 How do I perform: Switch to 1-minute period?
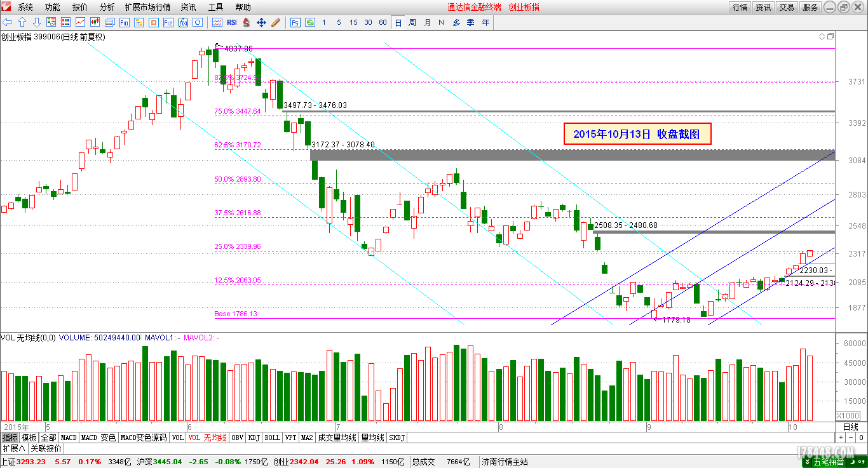click(x=324, y=22)
